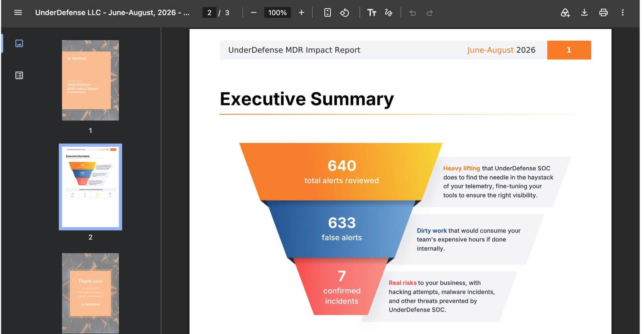Open page 1 thumbnail
Viewport: 644px width, 334px height.
91,80
